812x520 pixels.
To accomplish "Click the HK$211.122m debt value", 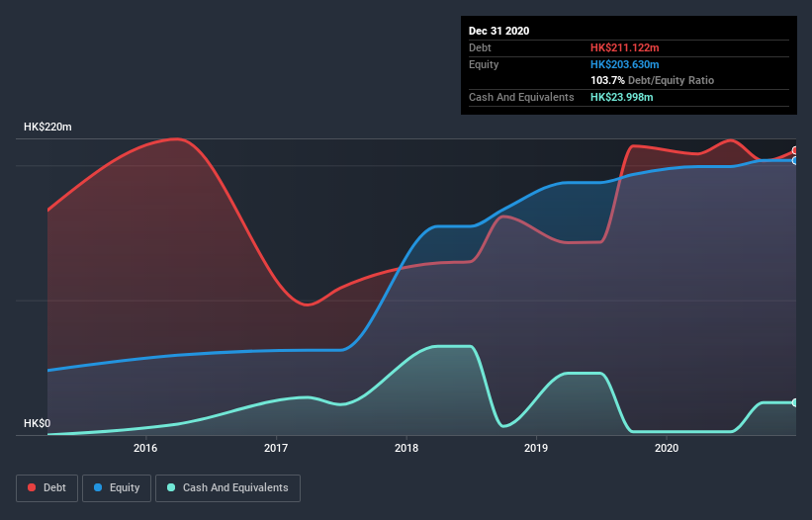I will [x=624, y=47].
